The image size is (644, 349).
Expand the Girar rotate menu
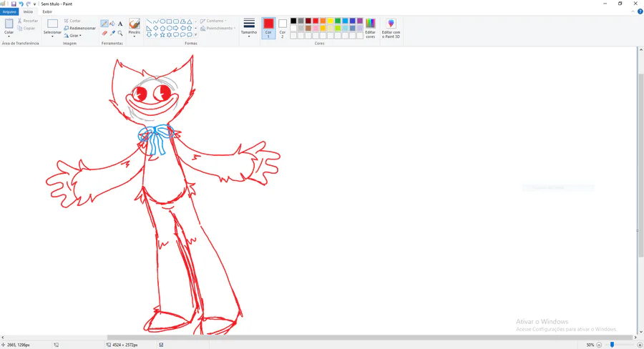[73, 36]
